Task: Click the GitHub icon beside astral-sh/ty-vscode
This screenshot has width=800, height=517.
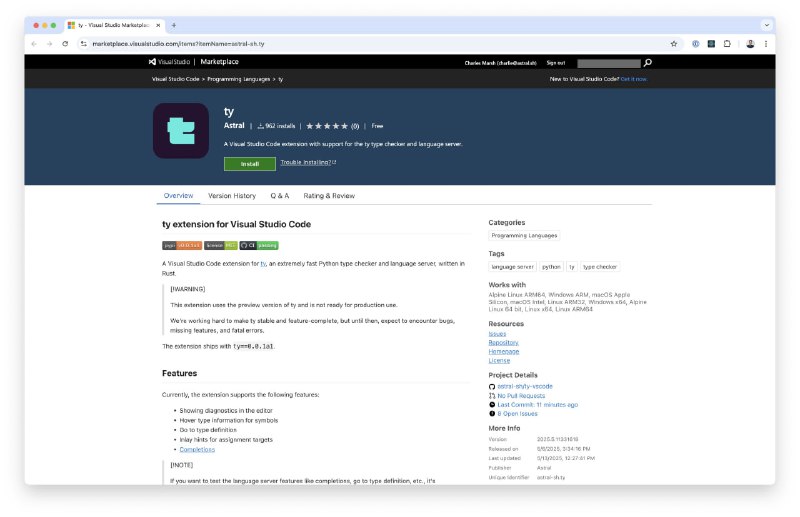Action: click(492, 387)
